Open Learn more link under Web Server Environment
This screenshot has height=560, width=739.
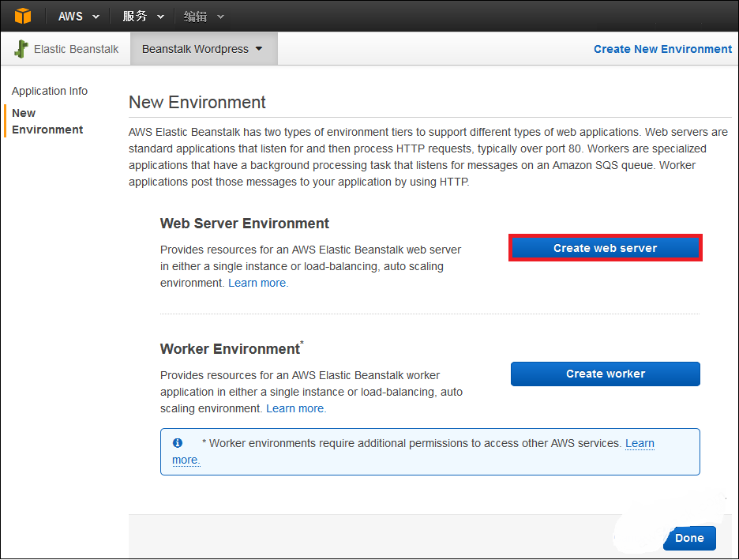click(258, 283)
